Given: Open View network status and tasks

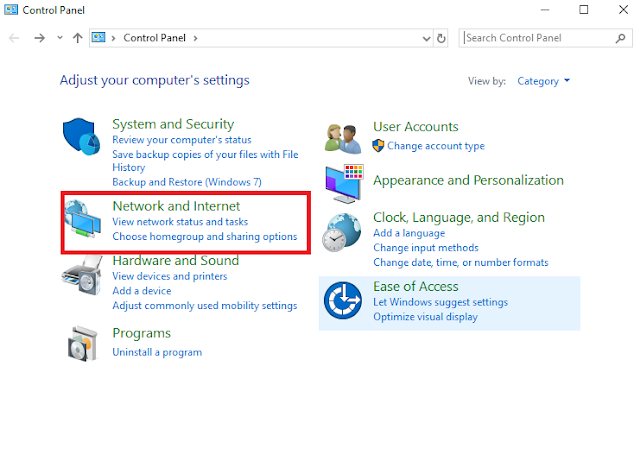Looking at the screenshot, I should (180, 222).
